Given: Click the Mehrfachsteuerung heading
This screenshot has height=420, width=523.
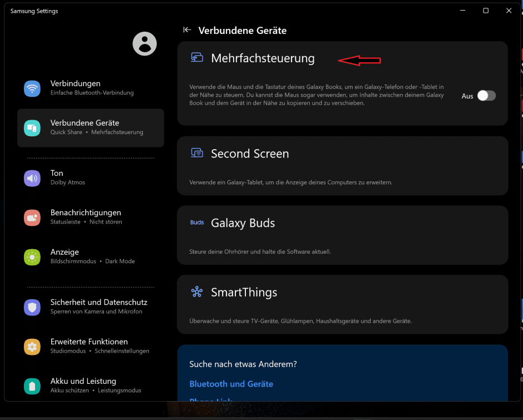Looking at the screenshot, I should click(263, 58).
